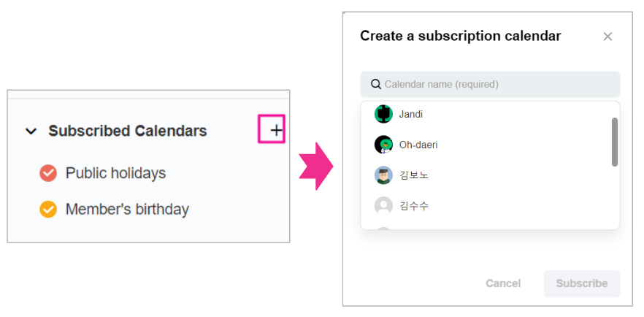Uncheck the Public holidays calendar
The height and width of the screenshot is (317, 644).
pyautogui.click(x=48, y=173)
